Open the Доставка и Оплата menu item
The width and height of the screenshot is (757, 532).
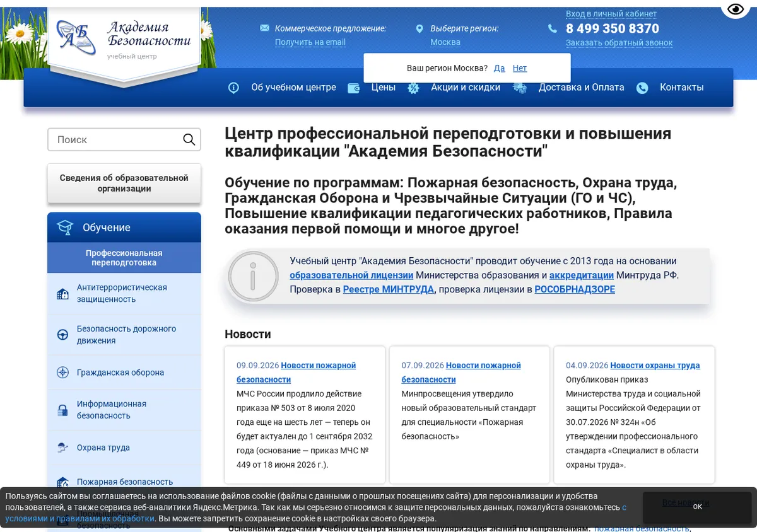click(x=581, y=88)
